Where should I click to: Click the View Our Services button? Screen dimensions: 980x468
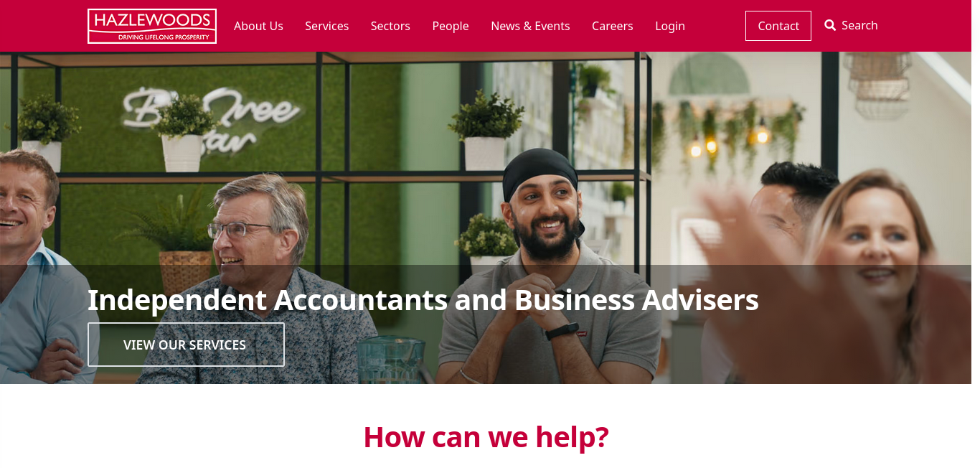coord(186,345)
